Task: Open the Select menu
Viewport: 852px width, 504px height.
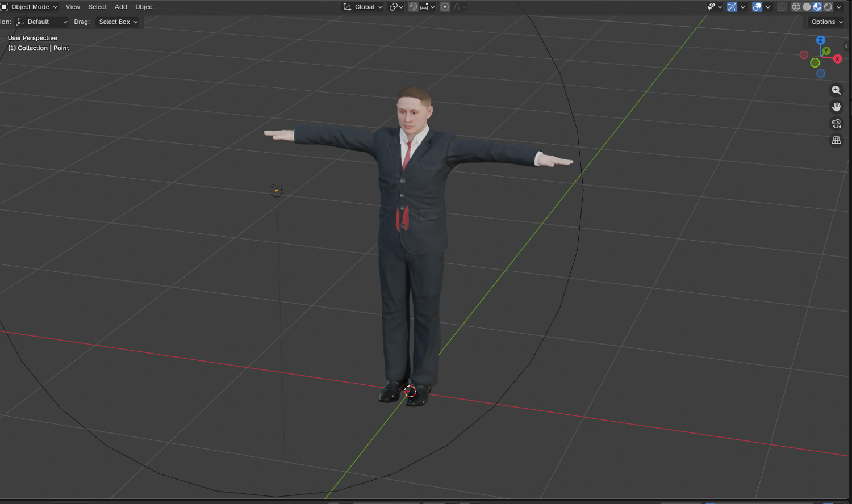Action: (x=97, y=7)
